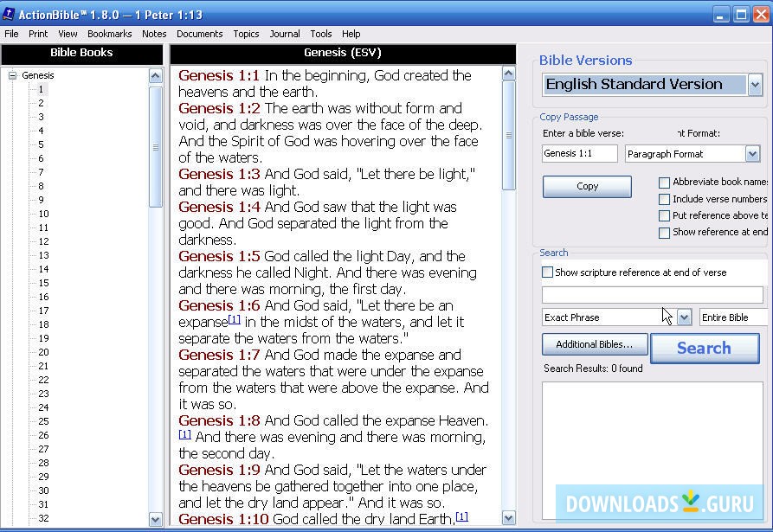Viewport: 773px width, 532px height.
Task: Click Bible Books scrollbar down arrow
Action: [155, 519]
